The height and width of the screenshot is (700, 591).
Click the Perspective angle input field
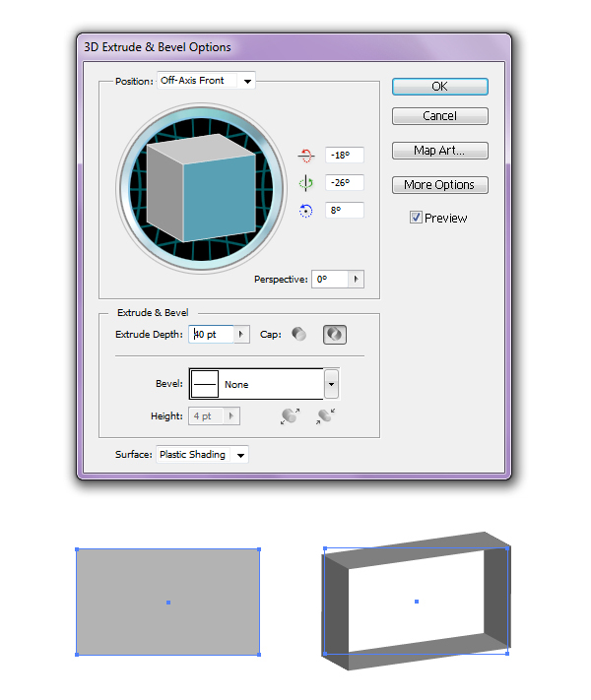330,279
